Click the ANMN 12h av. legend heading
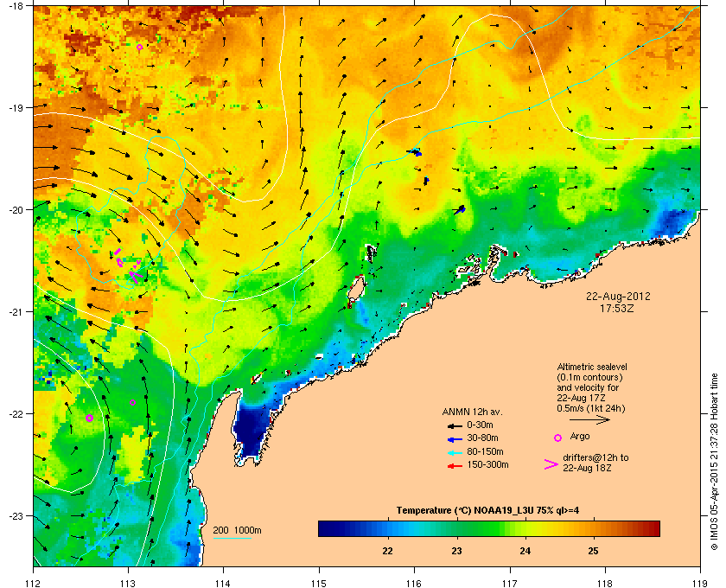The width and height of the screenshot is (726, 588). pos(472,412)
